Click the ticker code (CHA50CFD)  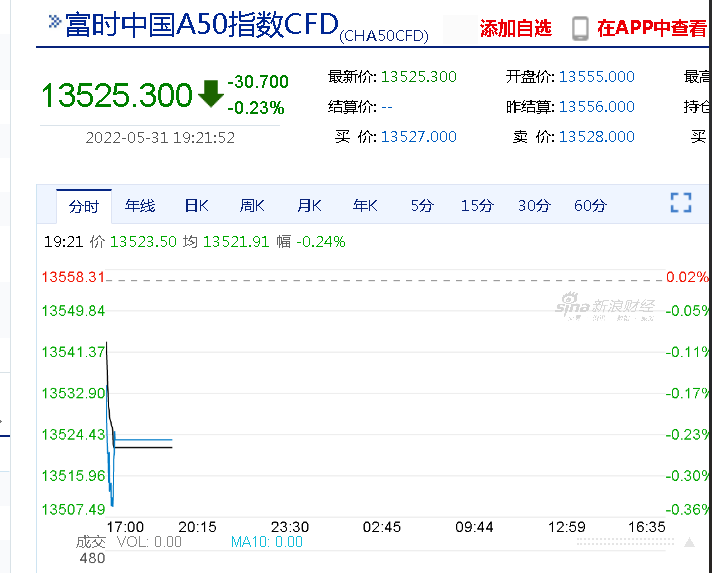click(384, 36)
